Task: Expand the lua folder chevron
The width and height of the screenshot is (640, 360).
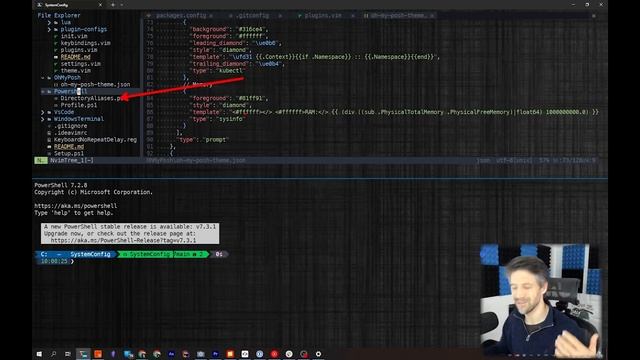Action: click(x=49, y=22)
